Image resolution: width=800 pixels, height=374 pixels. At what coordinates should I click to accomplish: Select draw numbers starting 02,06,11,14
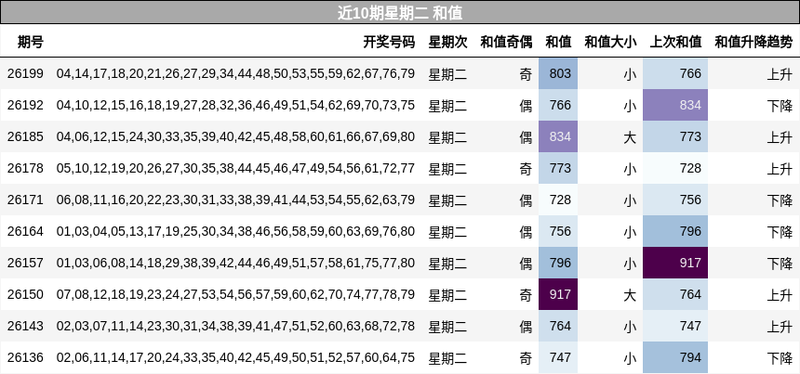click(x=236, y=358)
